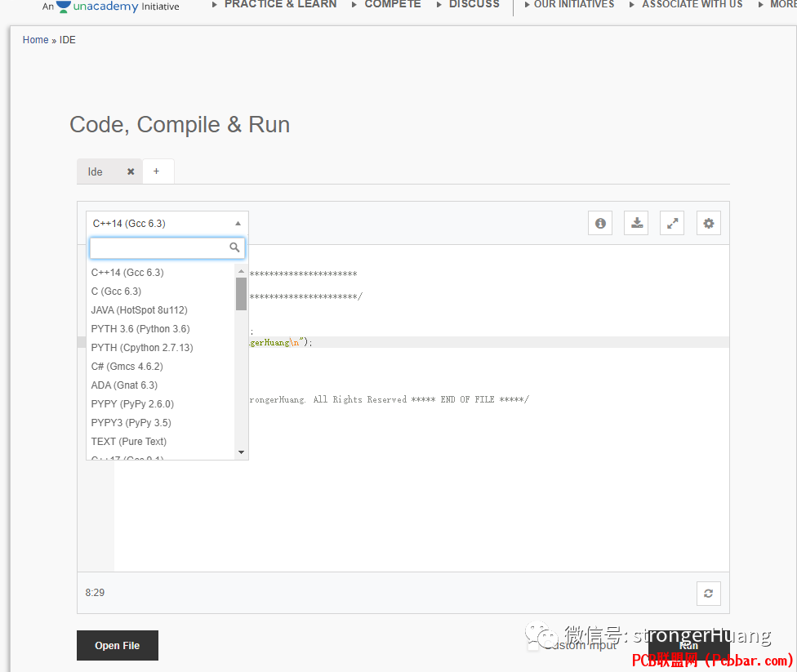Select C# (Gmcs 4.6.2) option

161,367
